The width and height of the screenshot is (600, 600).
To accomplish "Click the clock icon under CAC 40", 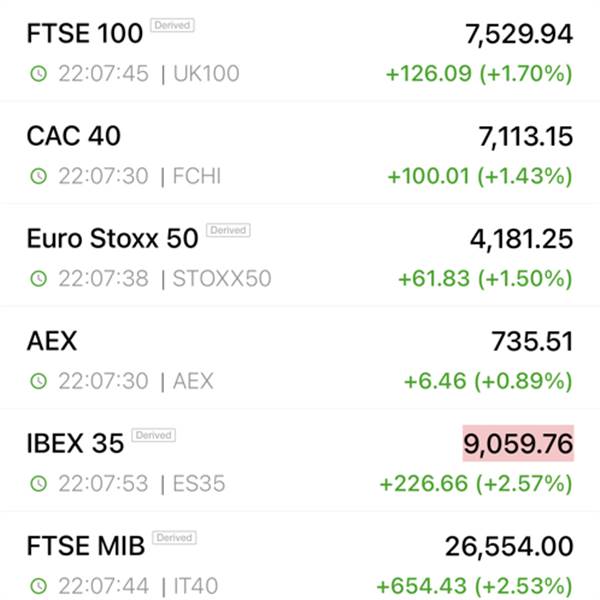I will [39, 176].
